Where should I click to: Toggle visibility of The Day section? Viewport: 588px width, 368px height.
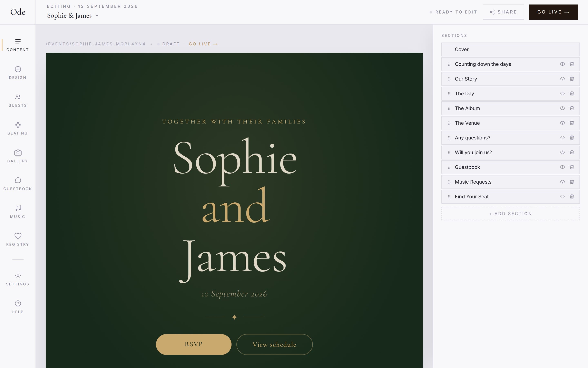pos(562,93)
